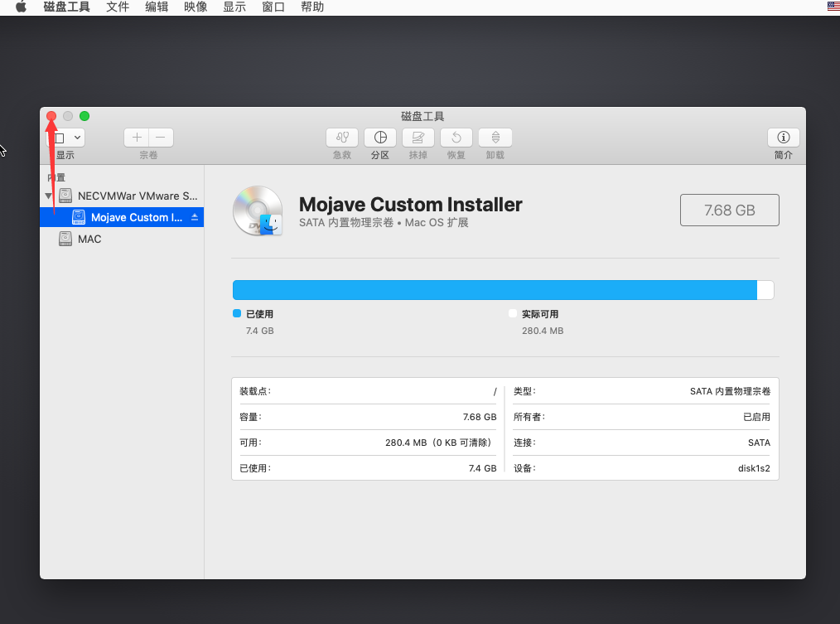Eject Mojave Custom Installer in sidebar
This screenshot has width=840, height=624.
195,217
